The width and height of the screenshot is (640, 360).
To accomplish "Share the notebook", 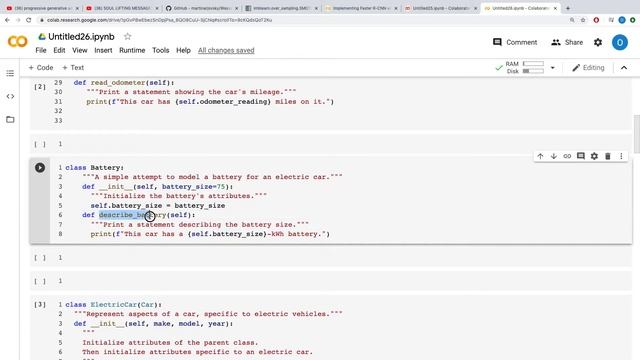I will pos(567,42).
